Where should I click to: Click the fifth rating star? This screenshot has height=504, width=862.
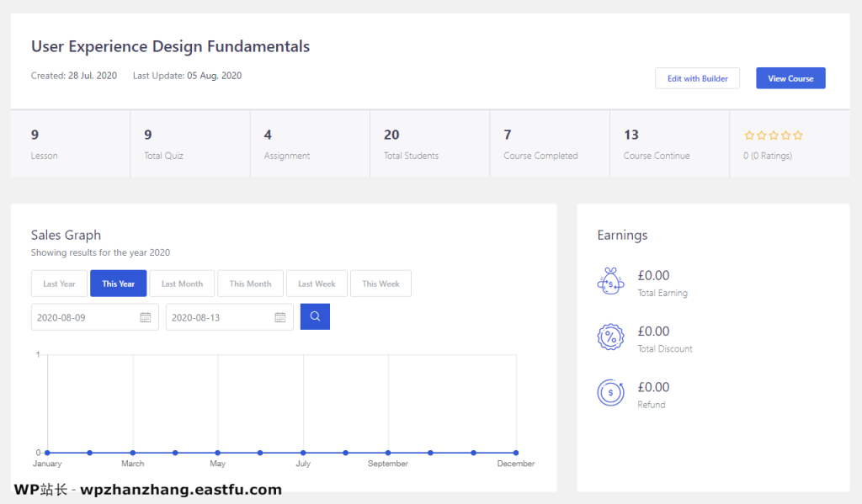pos(798,135)
